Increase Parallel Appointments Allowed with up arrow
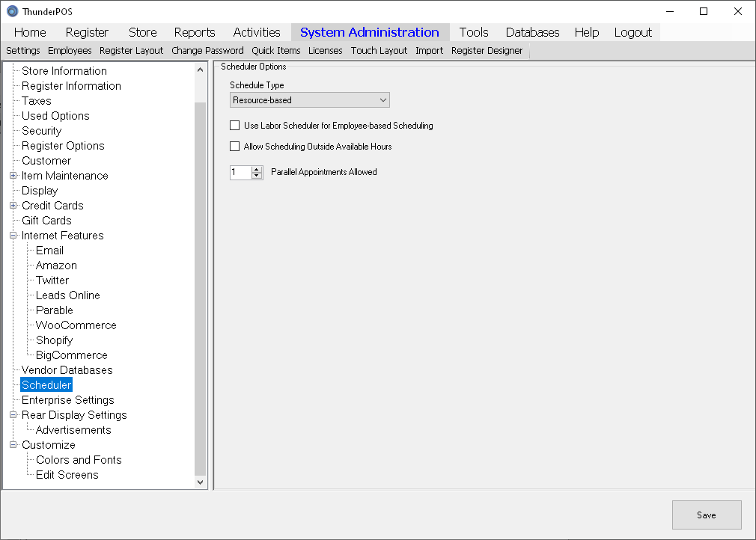Image resolution: width=756 pixels, height=540 pixels. [x=257, y=169]
